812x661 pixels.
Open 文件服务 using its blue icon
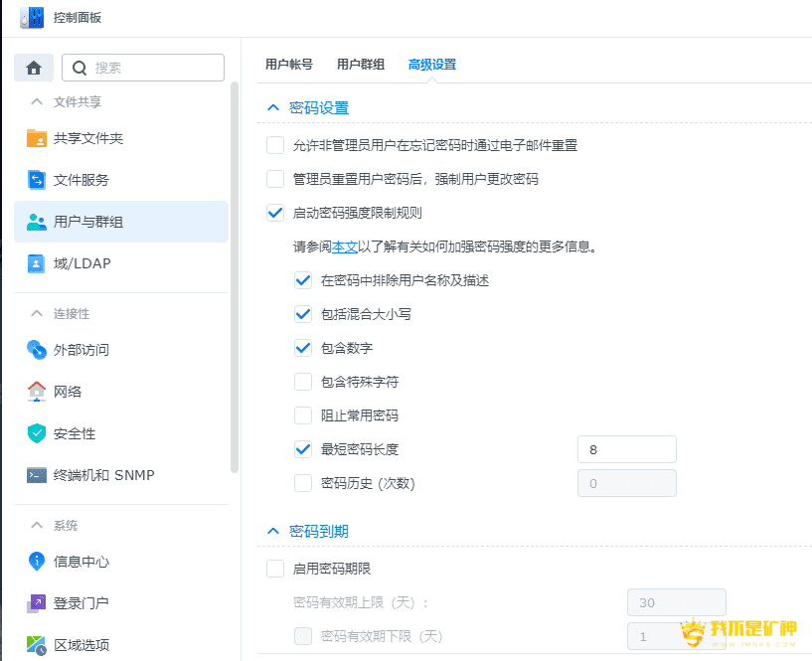(37, 180)
